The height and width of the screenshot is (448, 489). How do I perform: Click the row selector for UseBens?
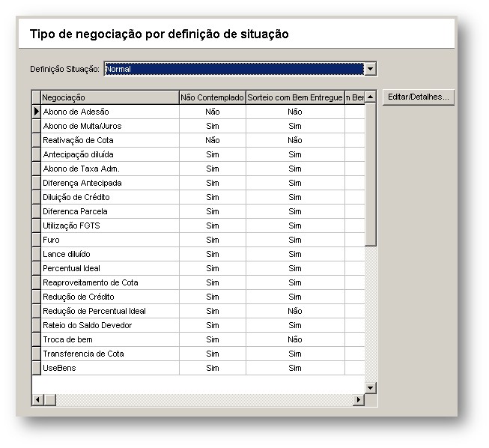[37, 368]
